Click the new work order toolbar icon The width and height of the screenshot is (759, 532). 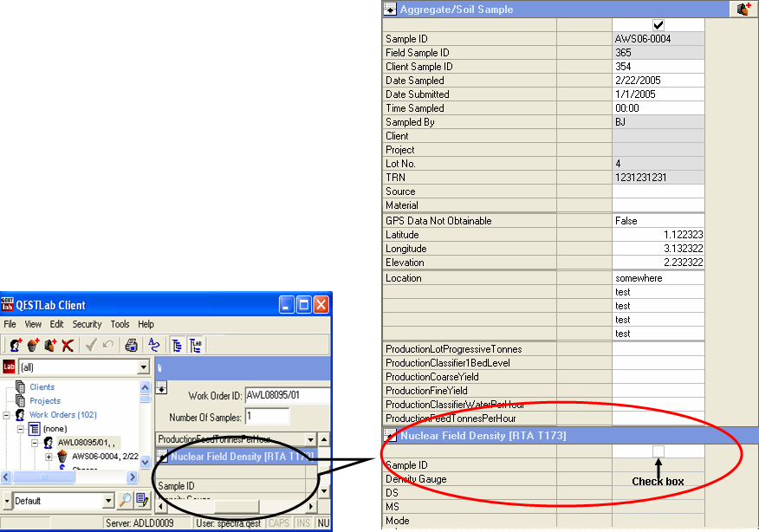pyautogui.click(x=15, y=345)
